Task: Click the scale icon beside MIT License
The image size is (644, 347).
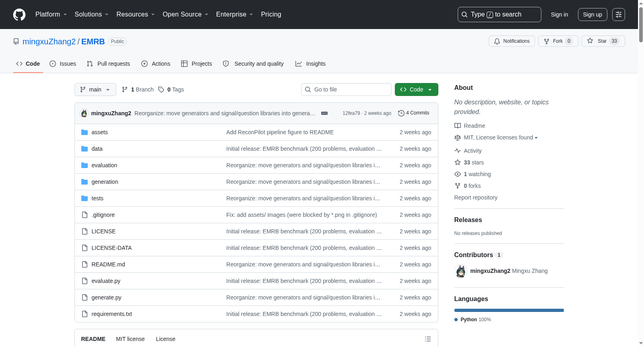Action: 458,137
